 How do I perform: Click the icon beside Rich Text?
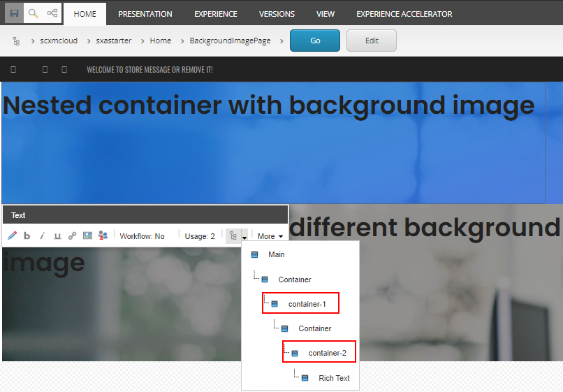tap(305, 378)
